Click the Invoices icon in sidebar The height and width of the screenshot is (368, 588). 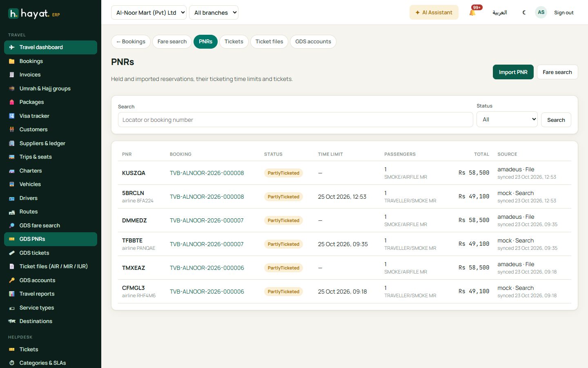click(12, 75)
